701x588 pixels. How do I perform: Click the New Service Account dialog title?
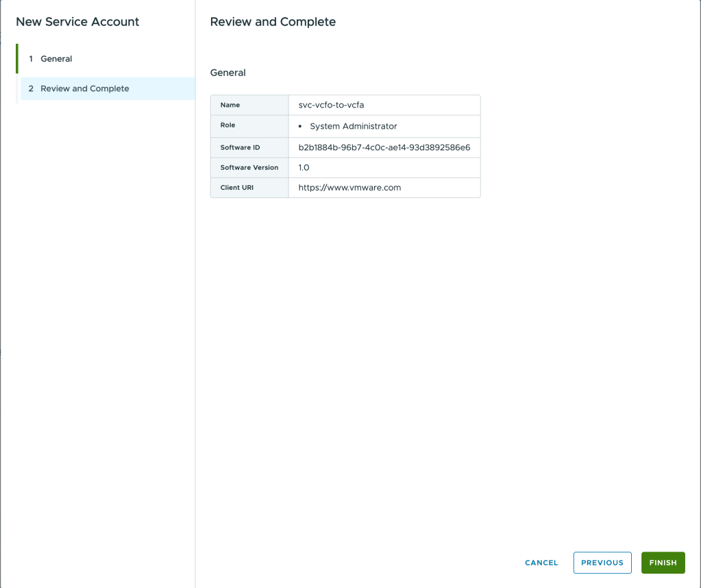pos(77,22)
